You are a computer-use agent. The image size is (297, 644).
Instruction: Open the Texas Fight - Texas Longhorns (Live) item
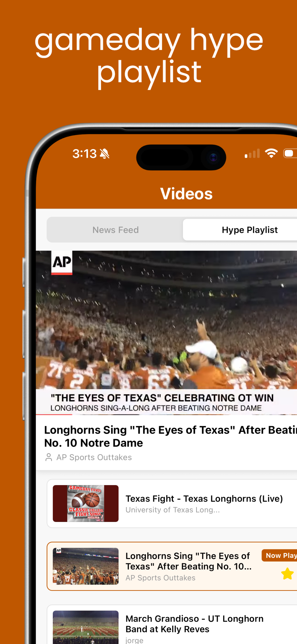(172, 503)
